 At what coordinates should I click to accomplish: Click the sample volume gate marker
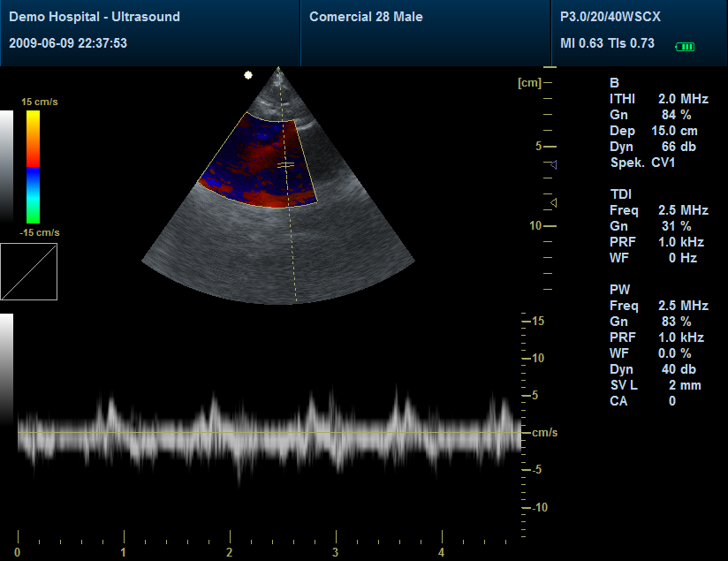285,165
